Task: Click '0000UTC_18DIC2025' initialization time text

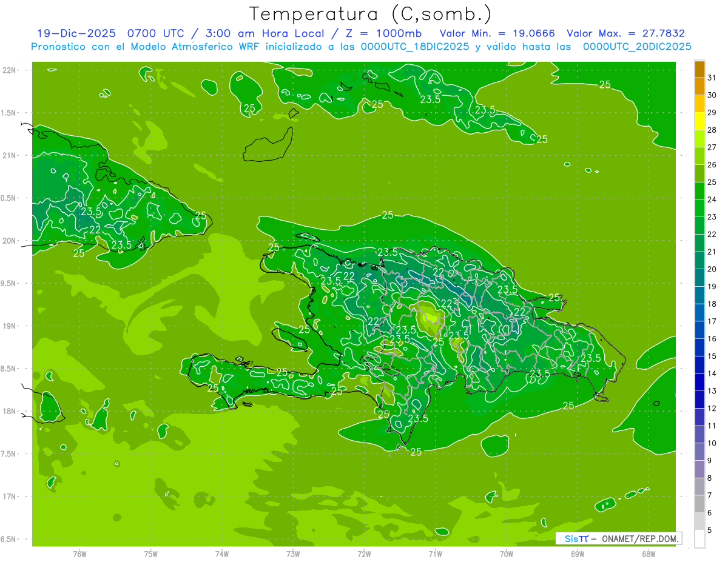Action: [x=415, y=47]
